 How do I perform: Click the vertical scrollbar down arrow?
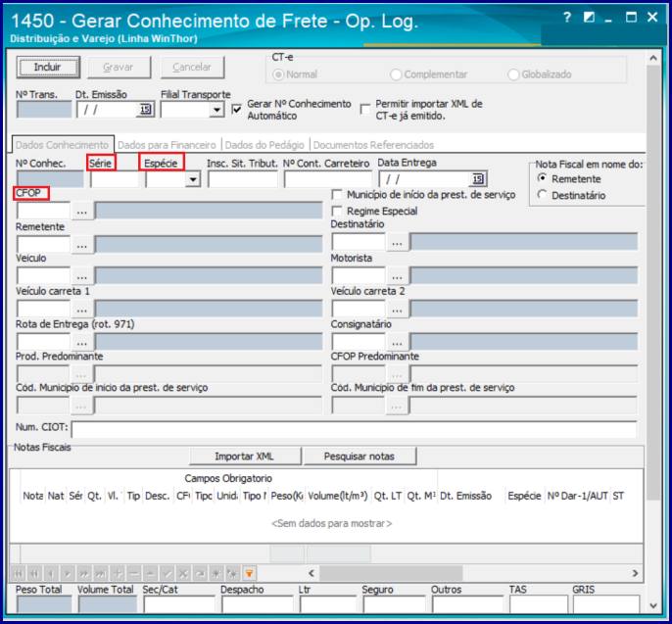(x=653, y=606)
